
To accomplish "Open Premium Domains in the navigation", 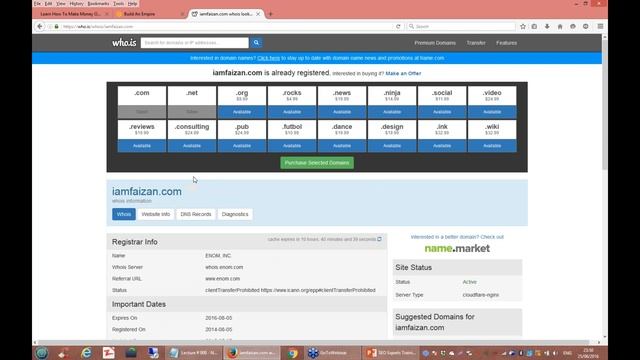I will pos(435,43).
